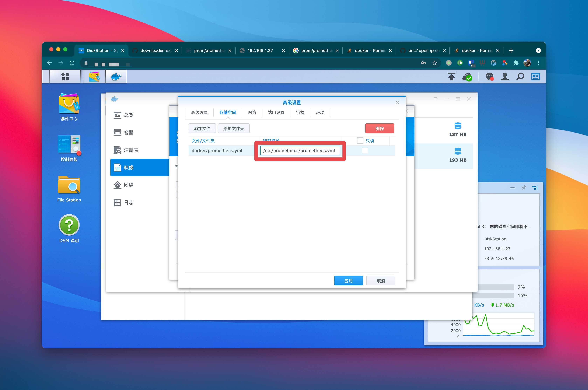Click browser back arrow
The image size is (588, 390).
click(50, 63)
